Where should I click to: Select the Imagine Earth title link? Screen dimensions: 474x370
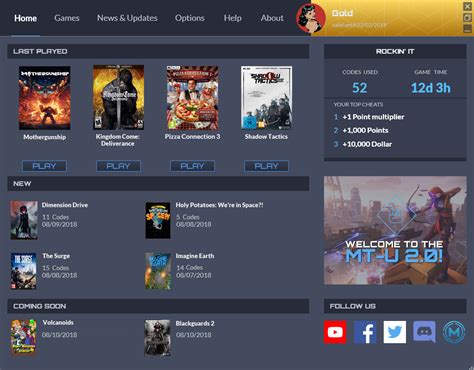click(195, 256)
